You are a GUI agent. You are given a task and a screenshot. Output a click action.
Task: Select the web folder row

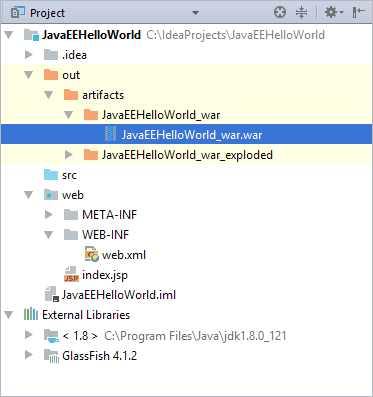pyautogui.click(x=186, y=195)
